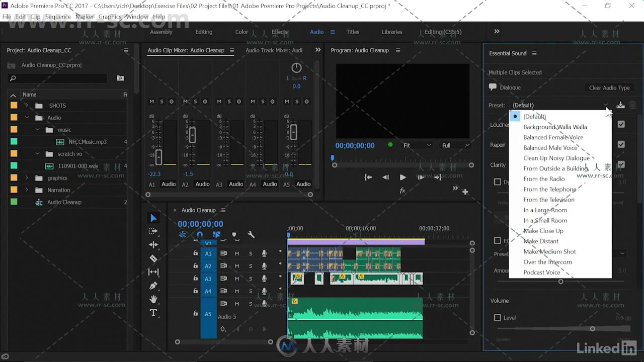This screenshot has width=644, height=362.
Task: Select the Track Select Forward tool
Action: (153, 231)
